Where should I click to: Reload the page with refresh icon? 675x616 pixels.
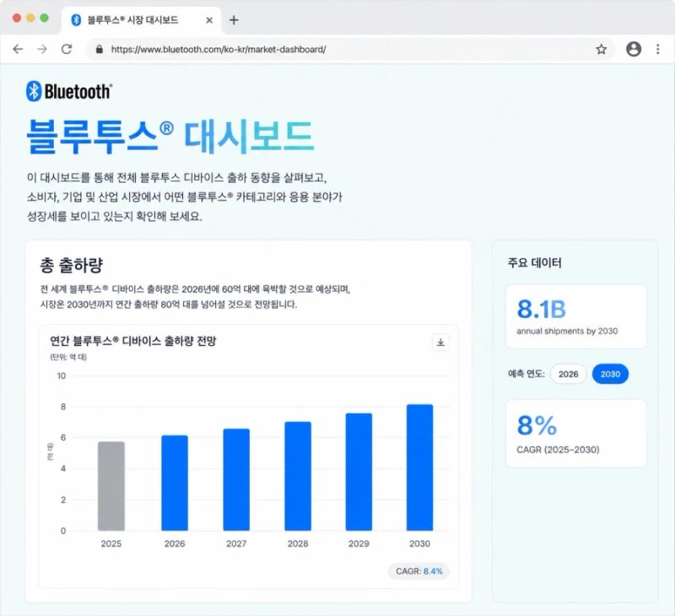[67, 49]
